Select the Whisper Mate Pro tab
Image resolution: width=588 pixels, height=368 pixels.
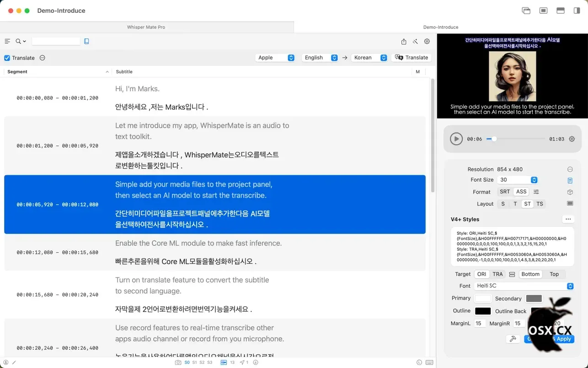pyautogui.click(x=146, y=27)
